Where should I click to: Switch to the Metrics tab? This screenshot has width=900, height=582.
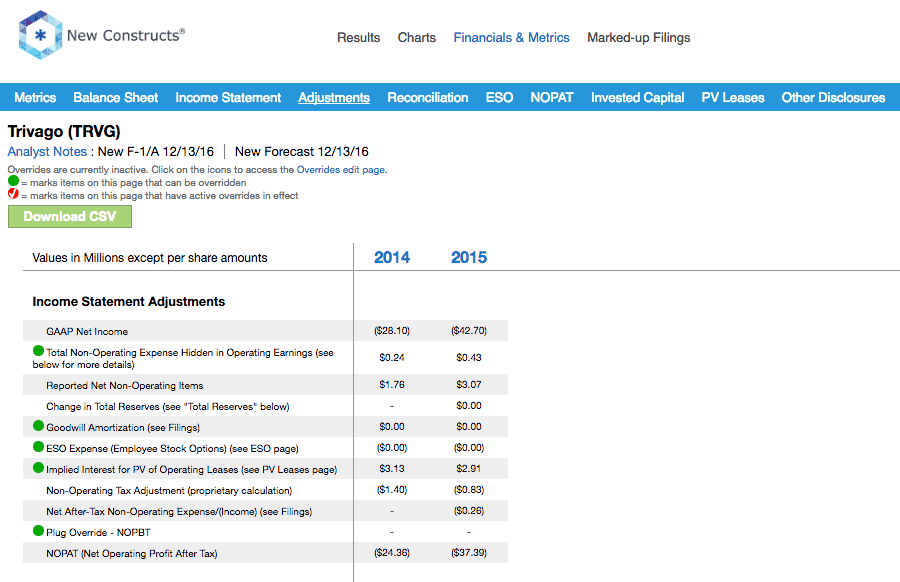35,98
